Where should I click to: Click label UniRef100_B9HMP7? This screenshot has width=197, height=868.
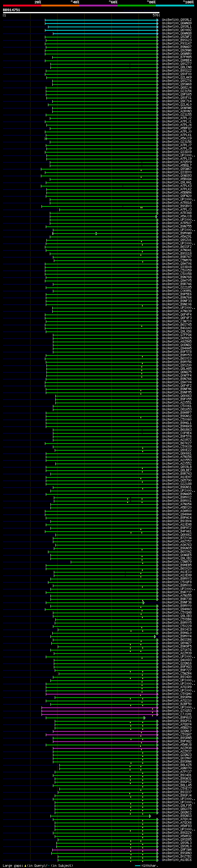click(x=177, y=412)
